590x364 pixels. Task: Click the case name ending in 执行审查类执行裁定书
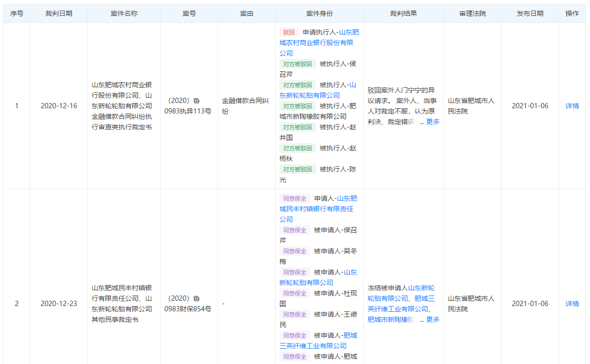click(122, 106)
